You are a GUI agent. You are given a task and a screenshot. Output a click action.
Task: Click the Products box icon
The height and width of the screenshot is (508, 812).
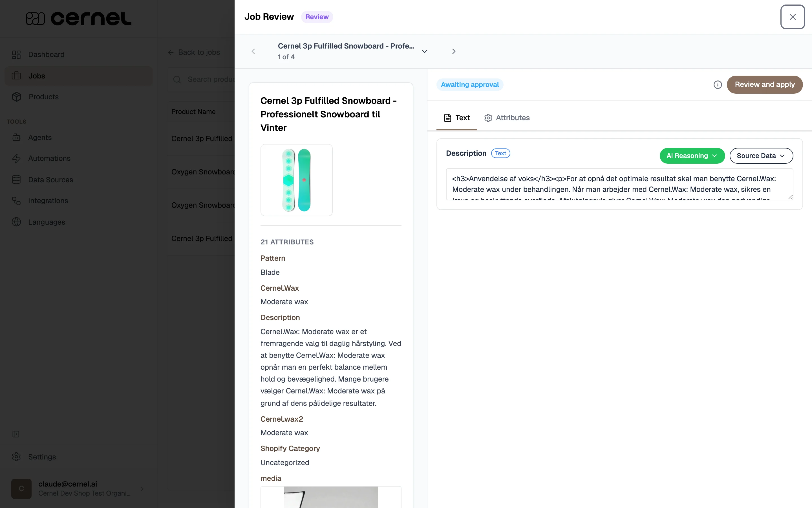[x=16, y=97]
